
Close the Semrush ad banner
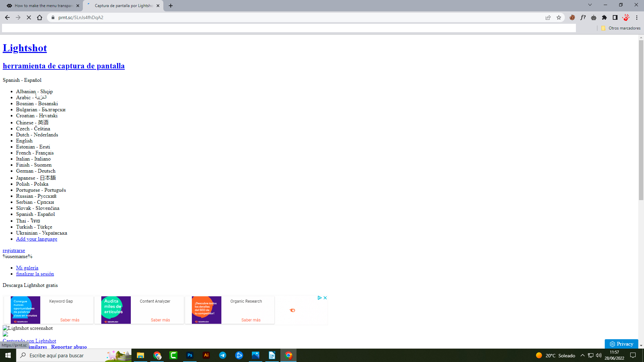coord(325,298)
